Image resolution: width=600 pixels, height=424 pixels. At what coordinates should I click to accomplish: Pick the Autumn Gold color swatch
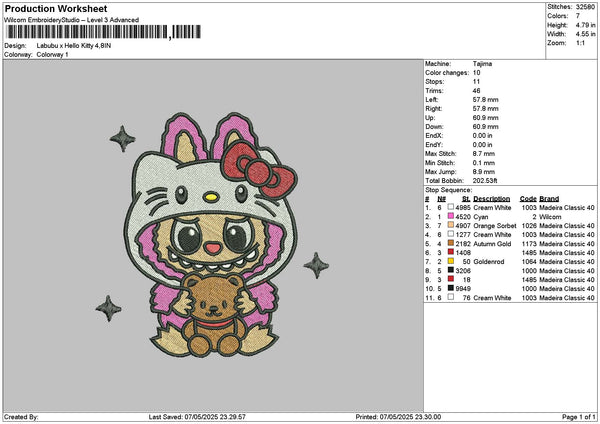tap(451, 243)
